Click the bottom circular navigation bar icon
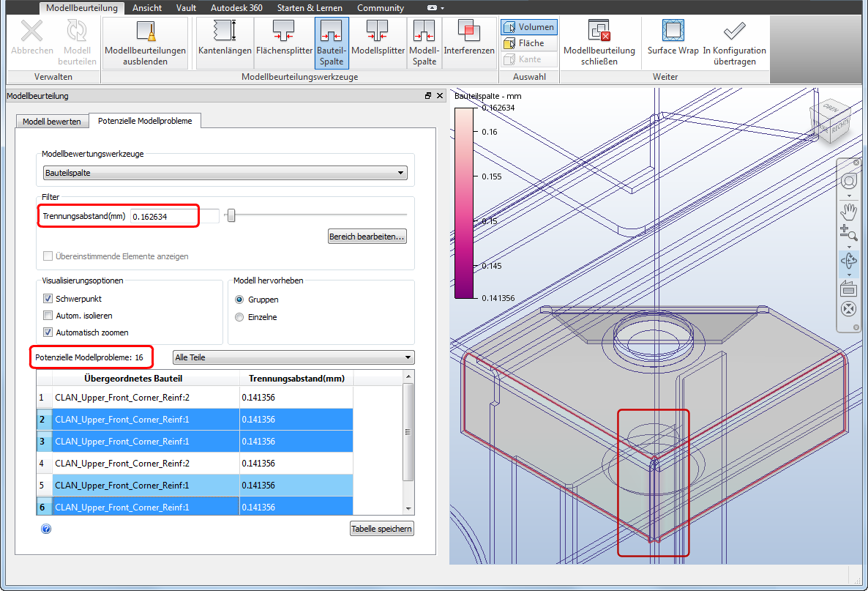Viewport: 868px width, 591px height. pyautogui.click(x=849, y=309)
